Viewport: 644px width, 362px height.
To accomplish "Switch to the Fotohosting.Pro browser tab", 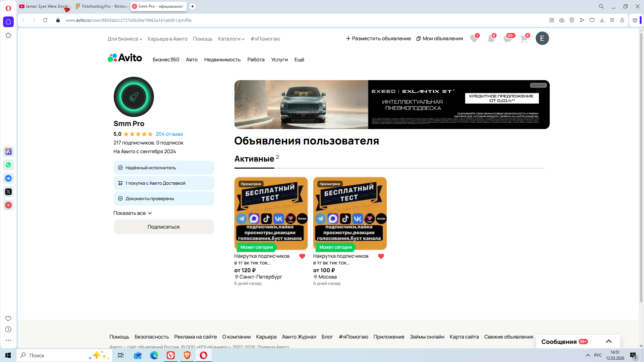I will 102,6.
